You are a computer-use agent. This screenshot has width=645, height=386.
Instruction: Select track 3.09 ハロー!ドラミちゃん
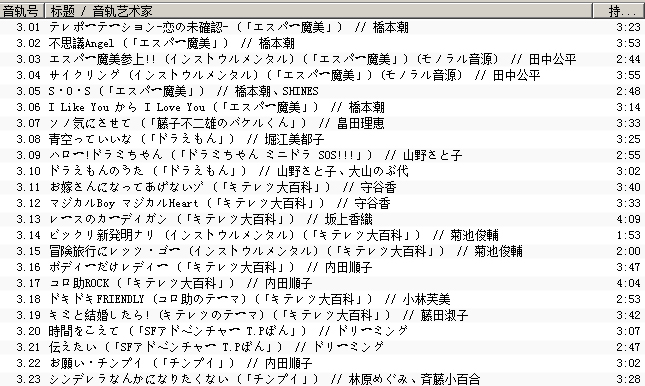(x=322, y=155)
